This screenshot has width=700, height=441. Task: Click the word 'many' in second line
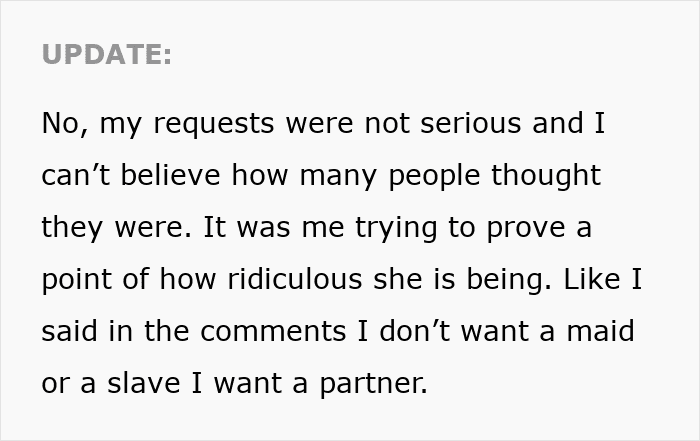coord(338,177)
